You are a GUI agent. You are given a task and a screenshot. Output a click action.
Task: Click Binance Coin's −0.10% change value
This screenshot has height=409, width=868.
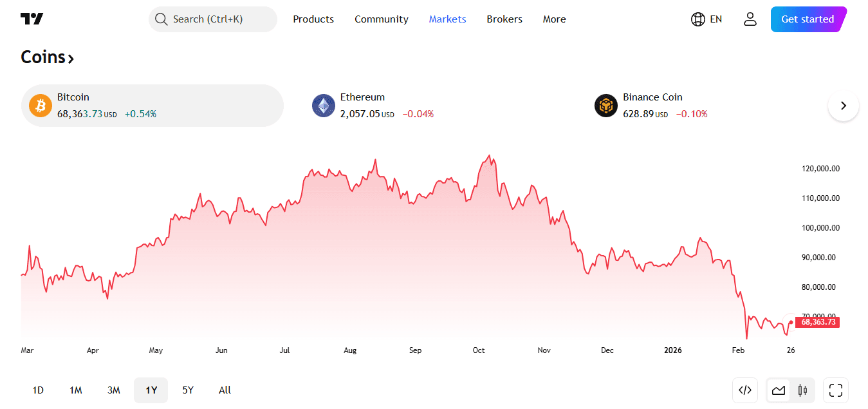tap(692, 114)
